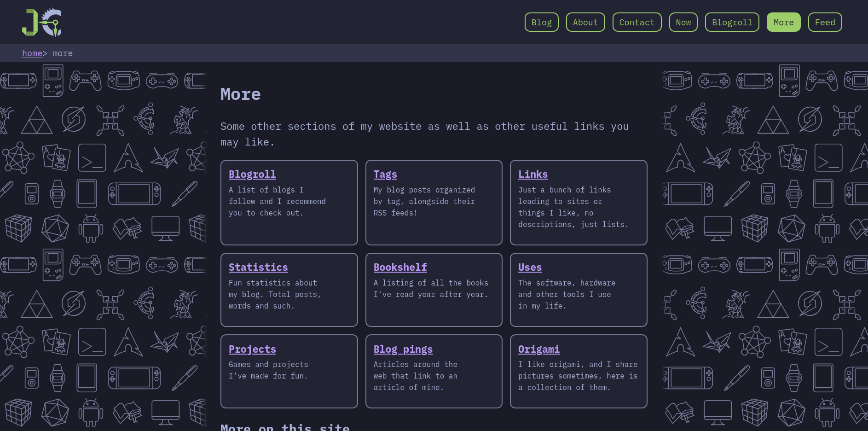Open the Projects card link
Screen dimensions: 868x431
(x=252, y=349)
